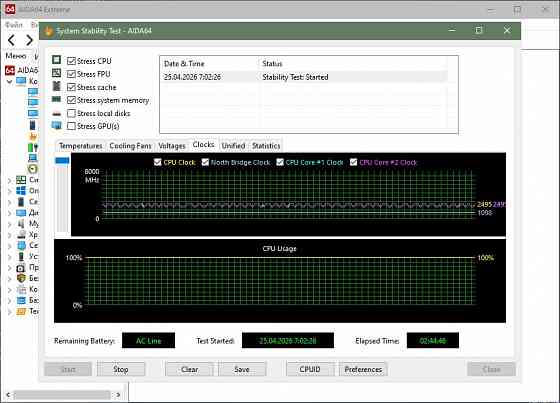The height and width of the screenshot is (403, 560).
Task: Click the Stress local disks drive icon
Action: (x=56, y=114)
